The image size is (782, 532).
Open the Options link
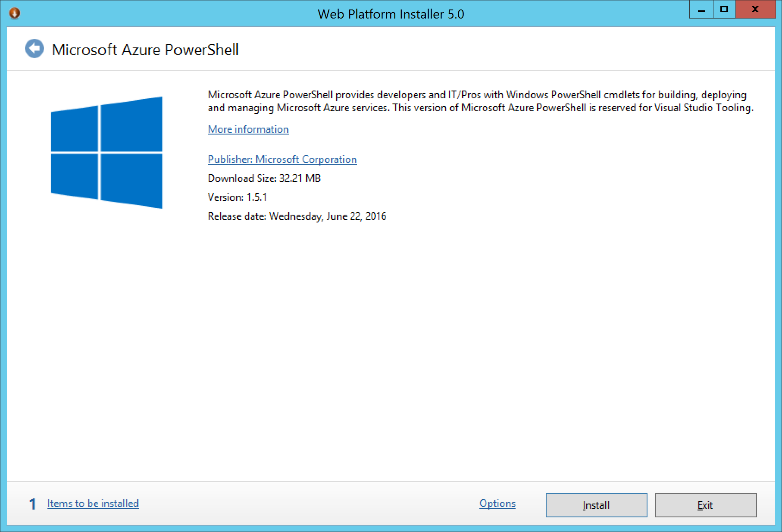(x=497, y=504)
